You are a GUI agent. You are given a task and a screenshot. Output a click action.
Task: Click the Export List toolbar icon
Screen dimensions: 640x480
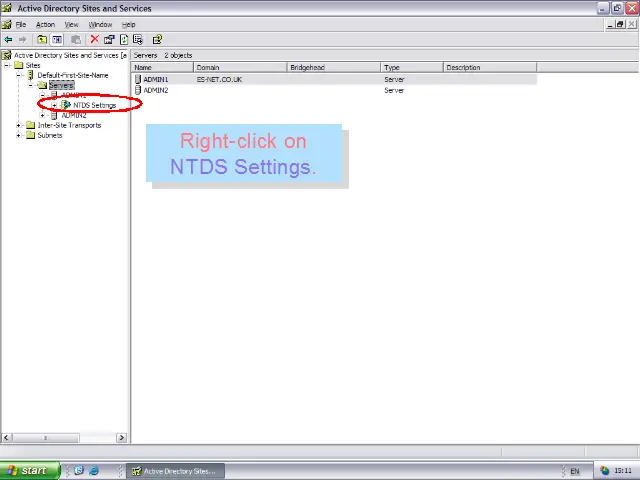(x=138, y=40)
